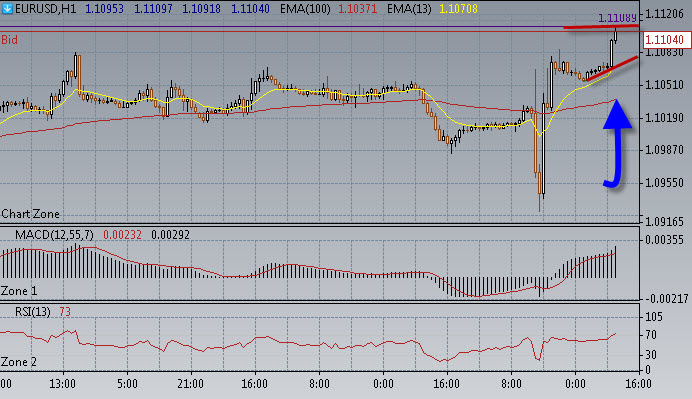Click the MACD axis value 0.00355
Viewport: 692px width, 399px height.
click(664, 240)
